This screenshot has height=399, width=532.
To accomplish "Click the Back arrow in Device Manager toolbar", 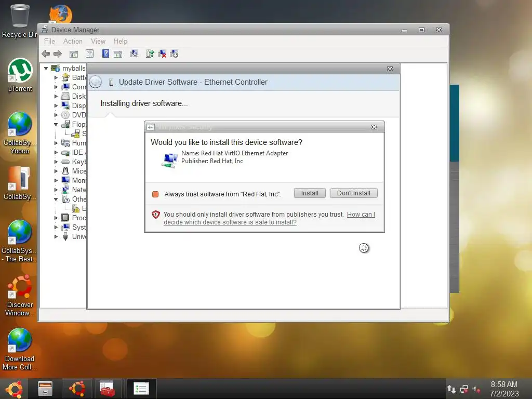I will [x=46, y=54].
